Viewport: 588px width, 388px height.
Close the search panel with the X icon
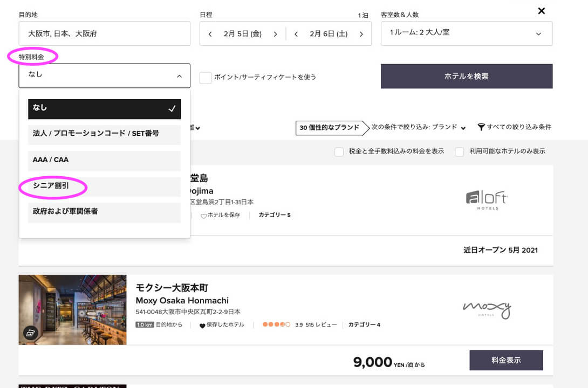point(542,11)
